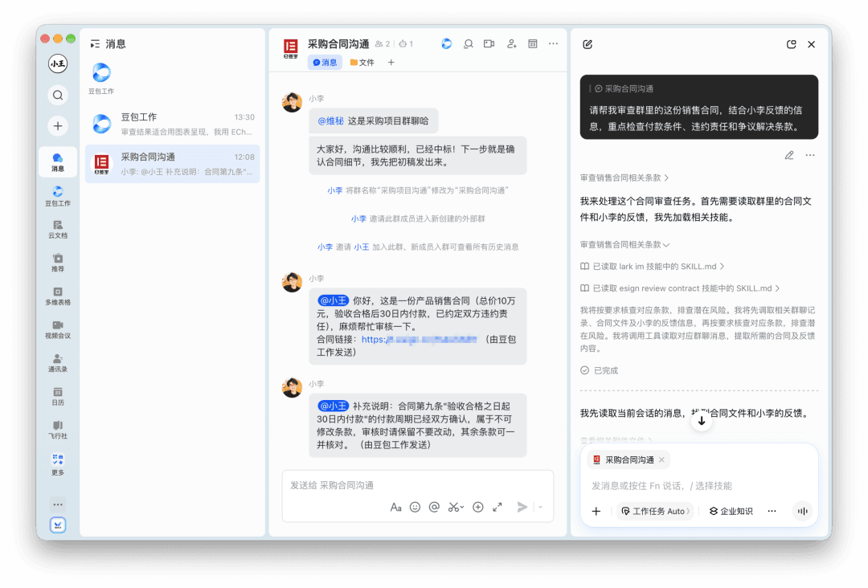Open 更多 apps in the left navigation

pos(58,464)
